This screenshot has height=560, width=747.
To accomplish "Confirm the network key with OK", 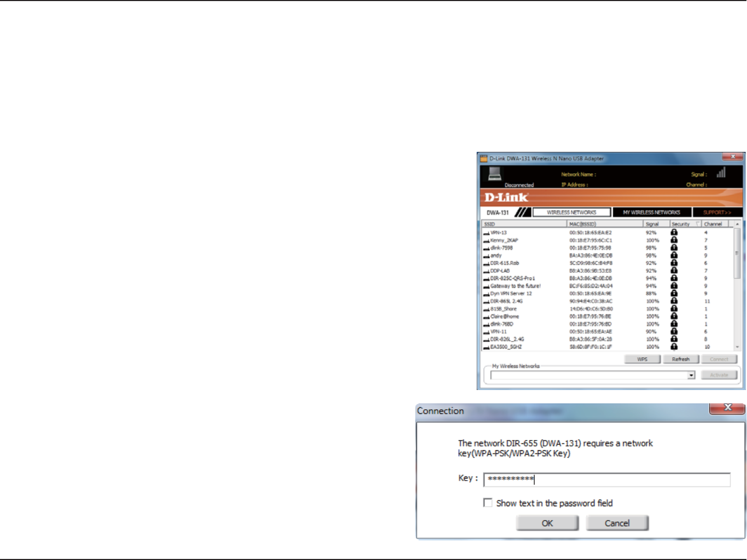I will coord(547,523).
